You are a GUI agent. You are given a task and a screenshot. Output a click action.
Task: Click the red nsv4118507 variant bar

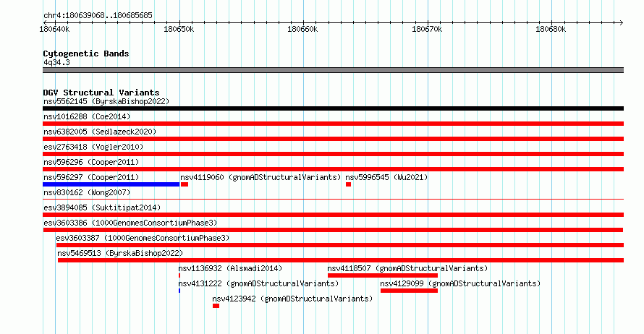tap(383, 275)
